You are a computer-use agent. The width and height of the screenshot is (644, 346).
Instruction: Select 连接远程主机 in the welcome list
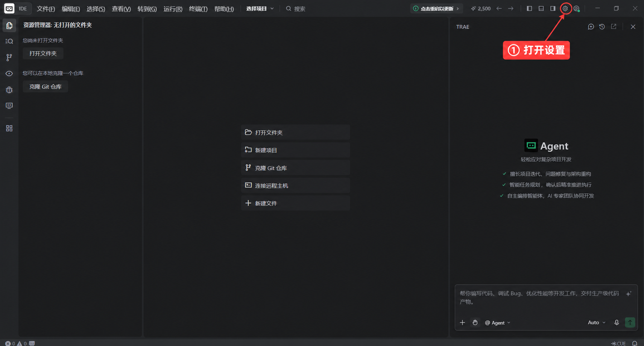(295, 185)
